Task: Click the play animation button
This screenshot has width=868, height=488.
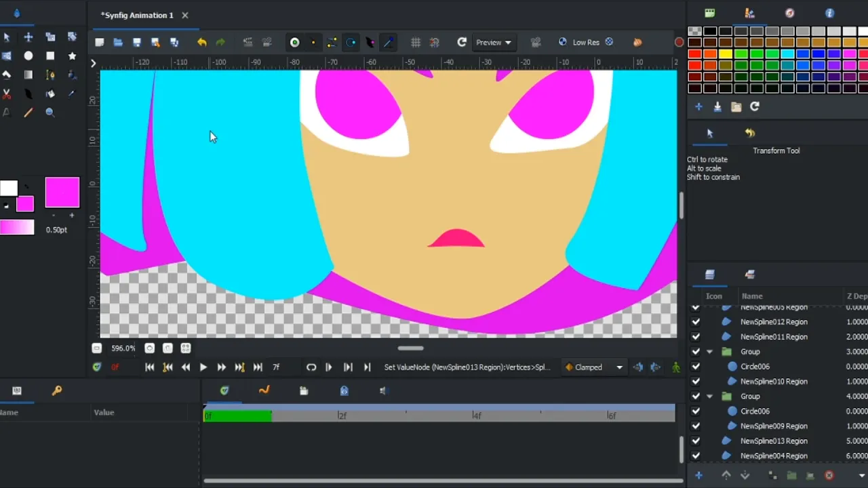Action: (203, 367)
